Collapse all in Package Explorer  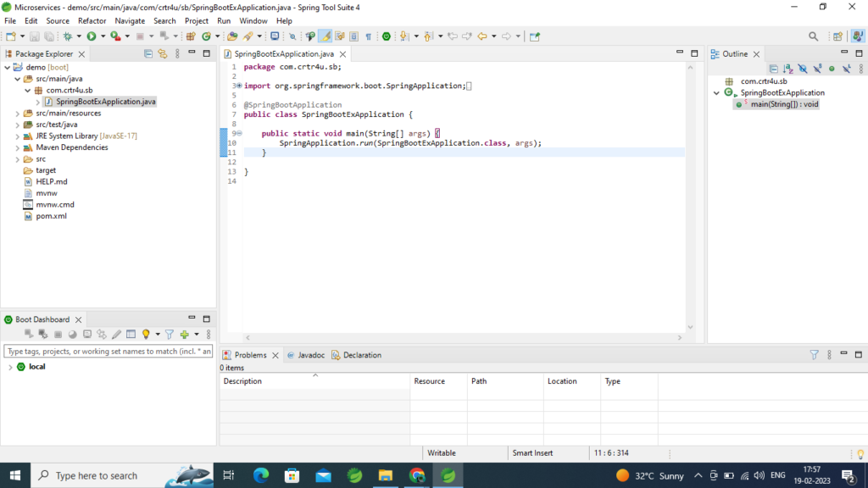pos(148,53)
